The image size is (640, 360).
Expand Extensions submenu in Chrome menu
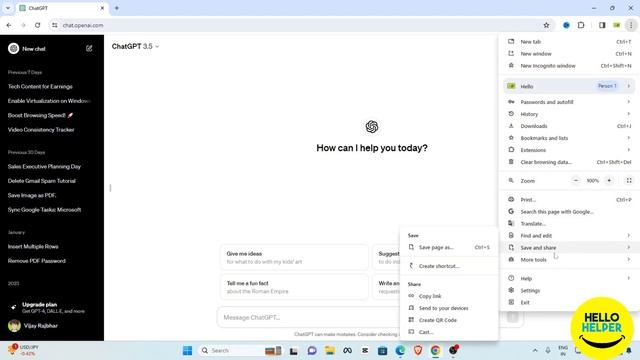click(x=569, y=150)
